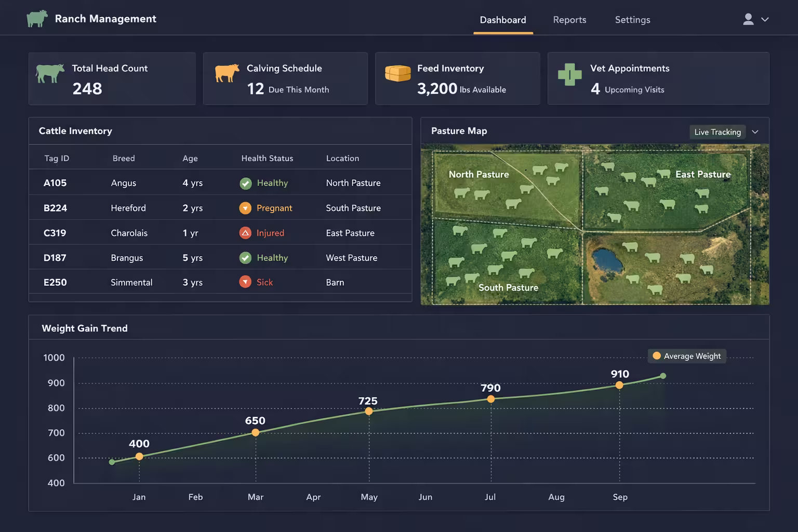Click the Sick status icon for E250
798x532 pixels.
[245, 282]
